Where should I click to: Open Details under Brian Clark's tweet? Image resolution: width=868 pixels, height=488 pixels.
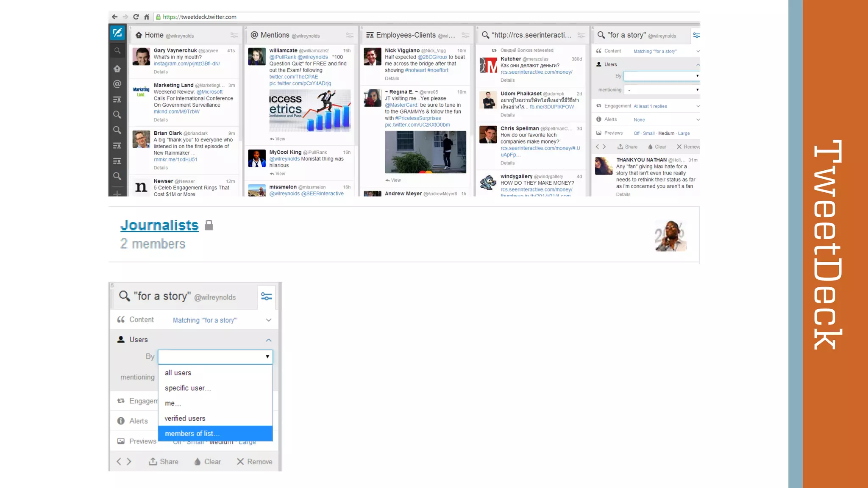pos(161,168)
